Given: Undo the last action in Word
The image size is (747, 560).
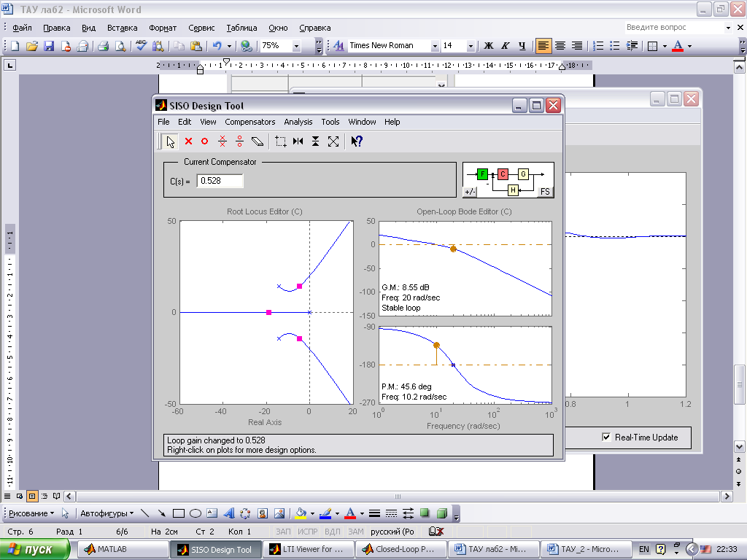Looking at the screenshot, I should pos(217,46).
